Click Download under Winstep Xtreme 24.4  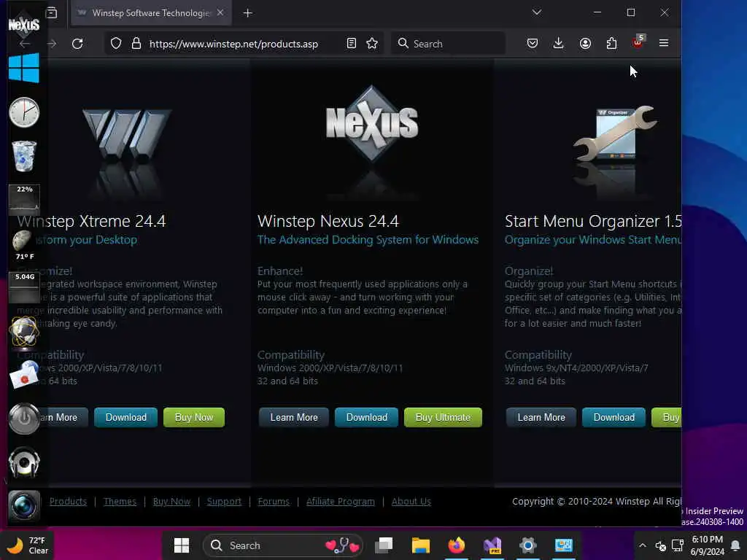[x=125, y=417]
